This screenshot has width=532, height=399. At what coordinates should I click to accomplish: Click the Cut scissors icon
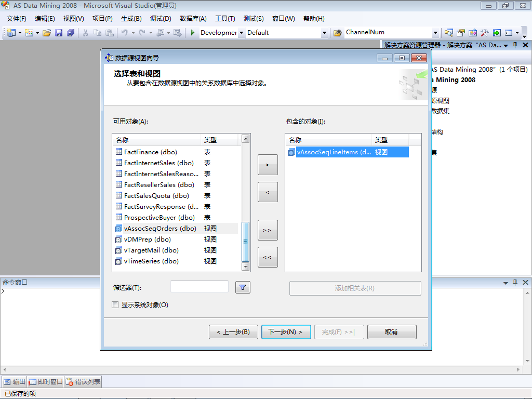pos(86,33)
